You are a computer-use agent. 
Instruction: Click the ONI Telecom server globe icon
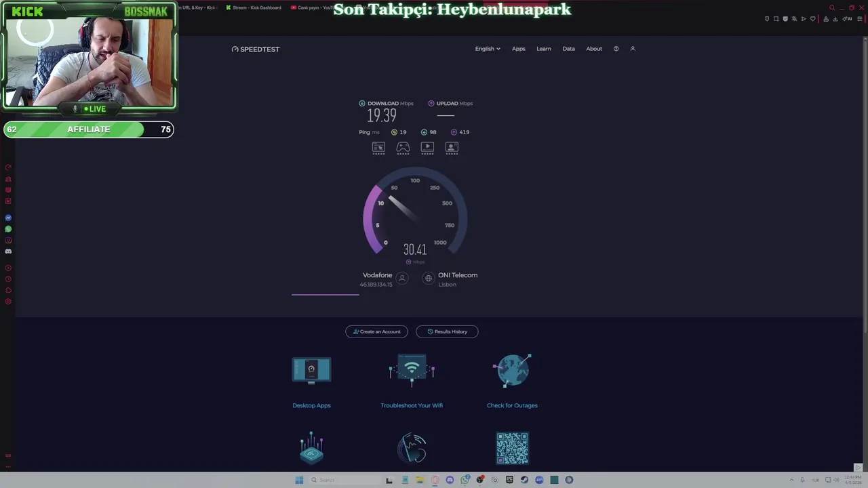(428, 278)
